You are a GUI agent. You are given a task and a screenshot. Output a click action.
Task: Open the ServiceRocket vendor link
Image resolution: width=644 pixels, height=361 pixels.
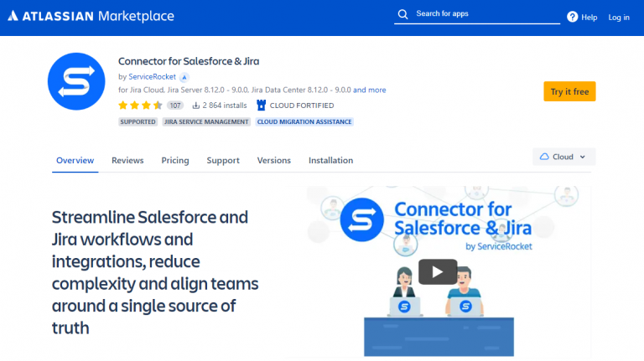pyautogui.click(x=152, y=76)
